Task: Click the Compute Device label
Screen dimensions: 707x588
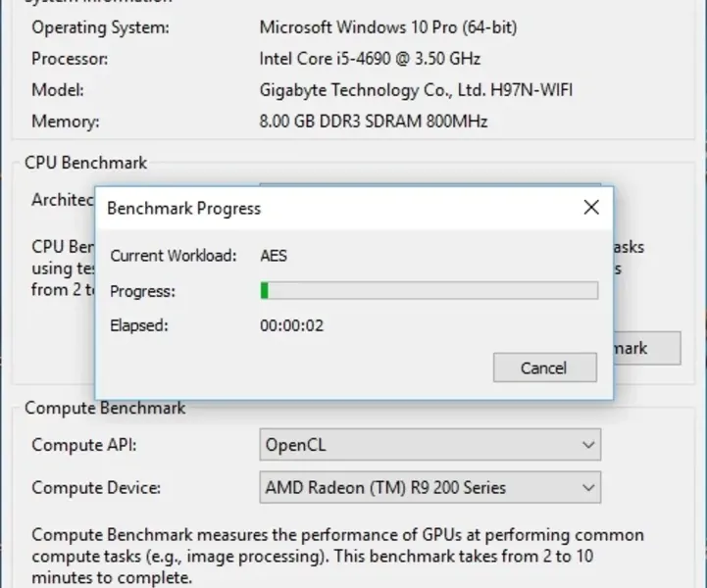Action: pyautogui.click(x=96, y=487)
